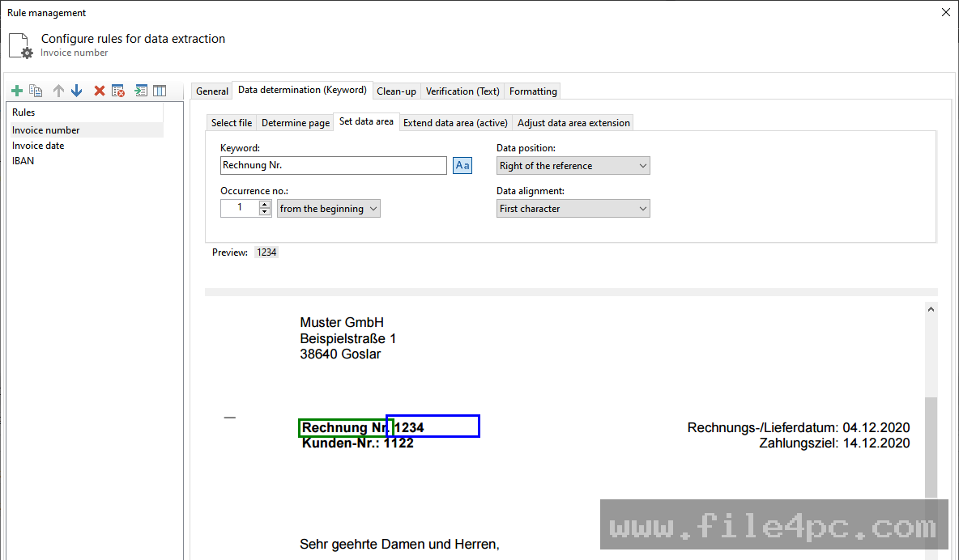
Task: Click the 'Rechnung Nr.' text in document
Action: point(344,427)
